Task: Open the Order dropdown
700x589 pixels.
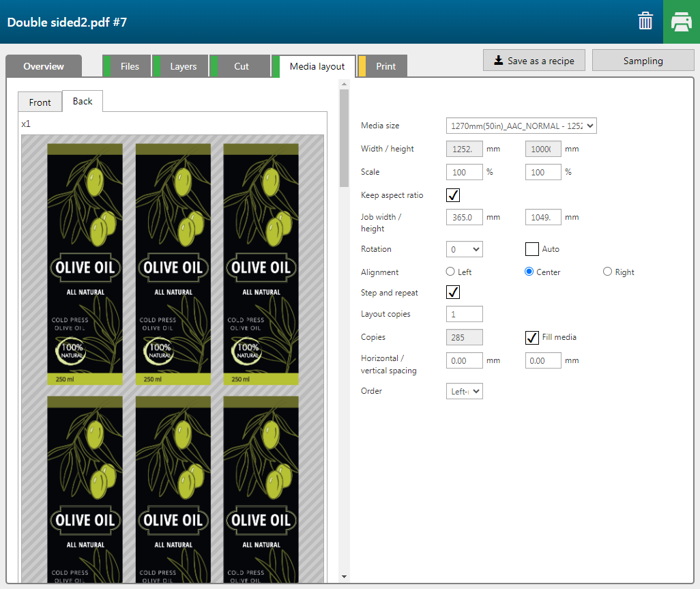Action: (464, 391)
